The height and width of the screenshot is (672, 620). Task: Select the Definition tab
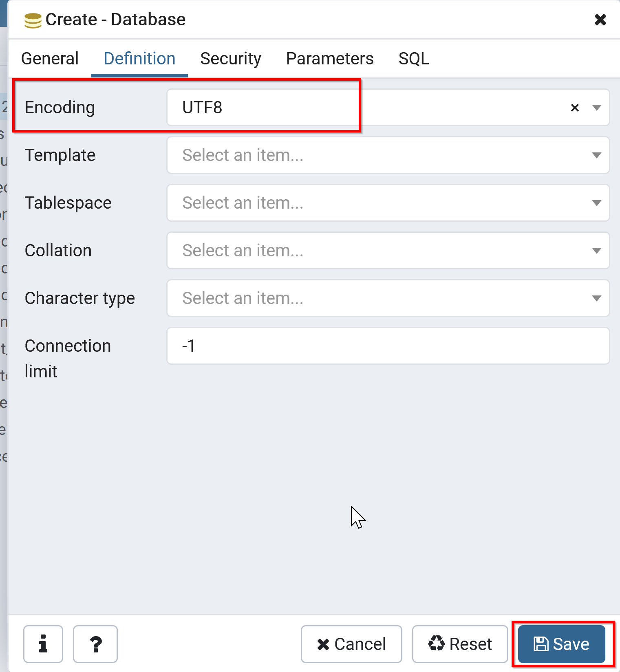click(139, 59)
